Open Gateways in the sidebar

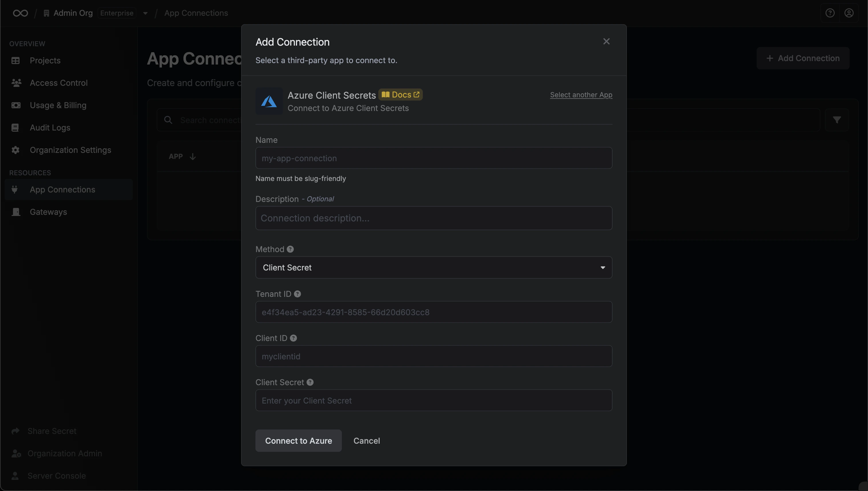(69, 212)
